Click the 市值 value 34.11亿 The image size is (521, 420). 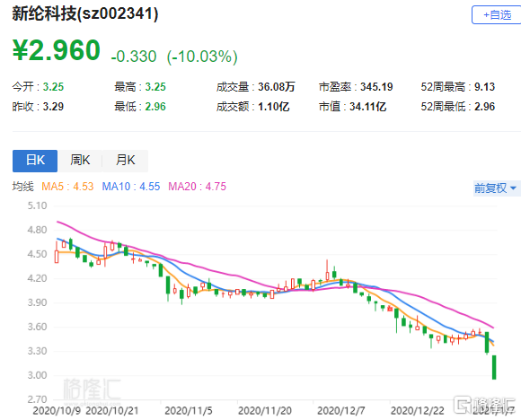click(x=367, y=107)
